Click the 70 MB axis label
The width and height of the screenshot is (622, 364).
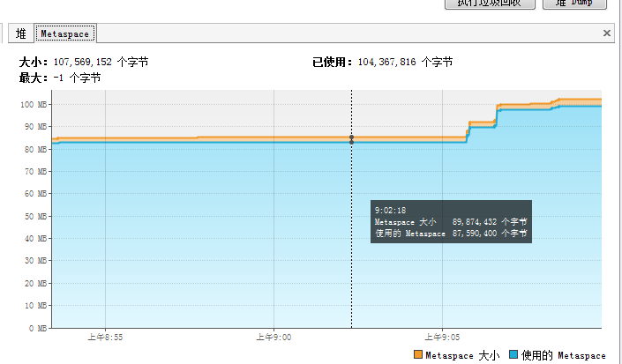35,172
